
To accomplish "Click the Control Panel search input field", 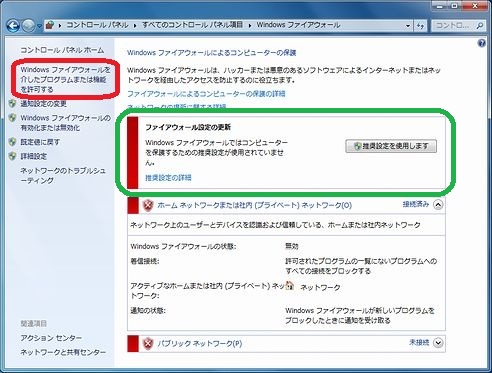I will click(454, 26).
